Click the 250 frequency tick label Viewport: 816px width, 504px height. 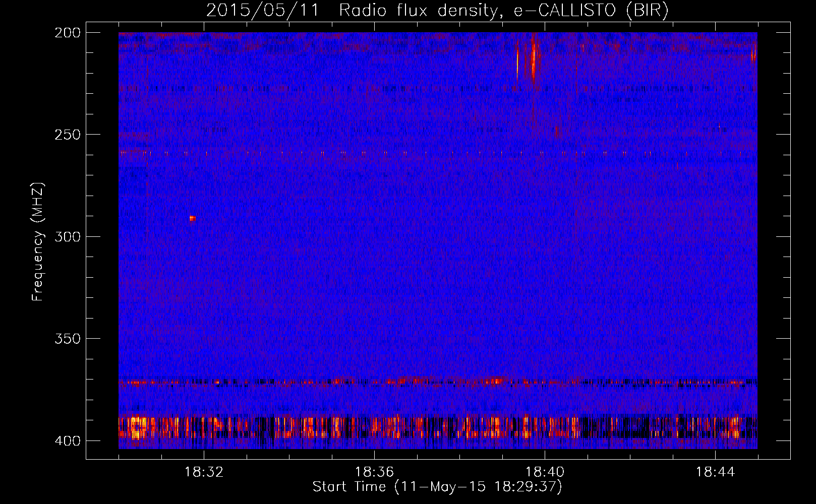(67, 135)
